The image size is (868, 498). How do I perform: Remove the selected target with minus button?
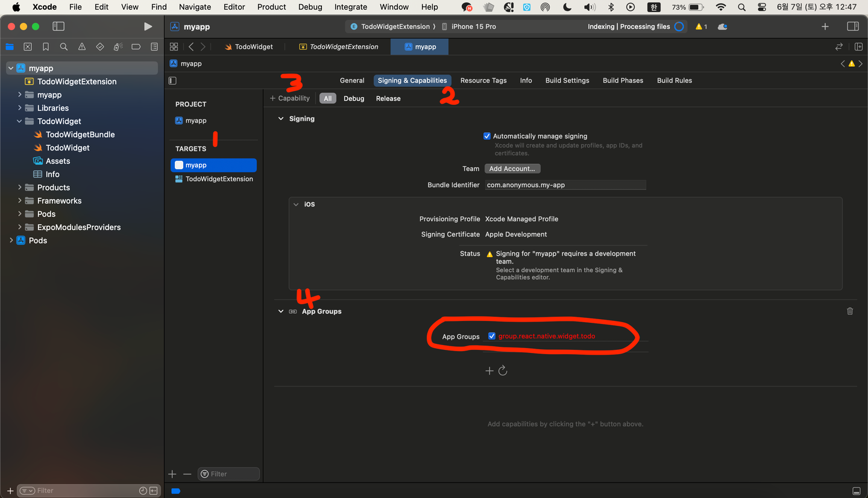pyautogui.click(x=187, y=474)
